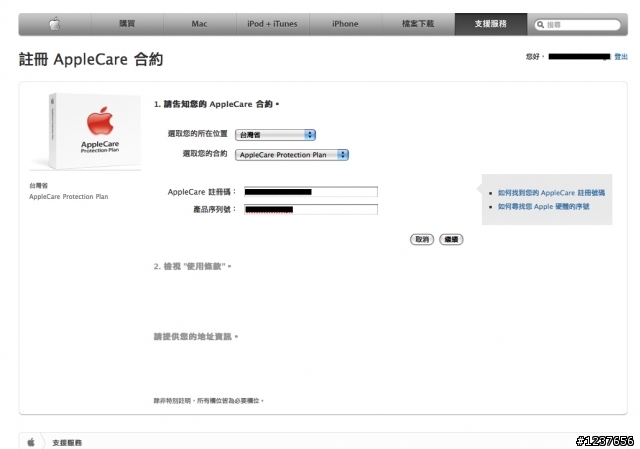Open link 如何找到您的 AppleCare 註冊號碼
Viewport: 640px width, 449px height.
551,193
